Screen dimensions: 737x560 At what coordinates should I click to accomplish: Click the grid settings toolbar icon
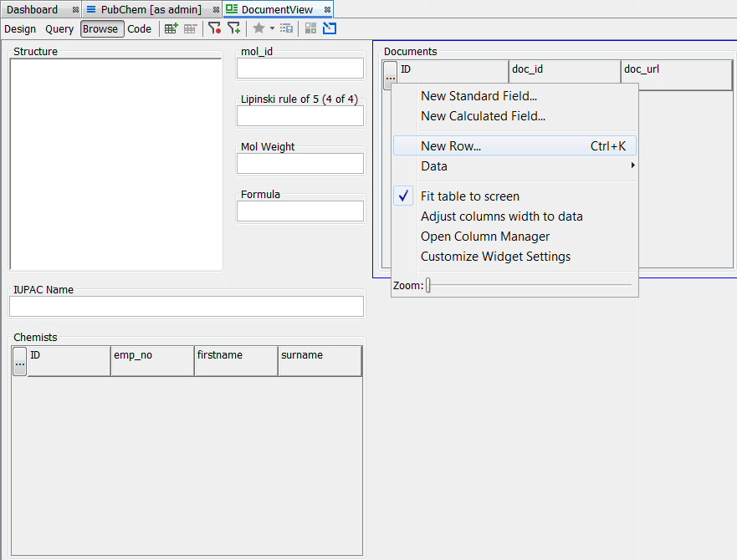[287, 28]
